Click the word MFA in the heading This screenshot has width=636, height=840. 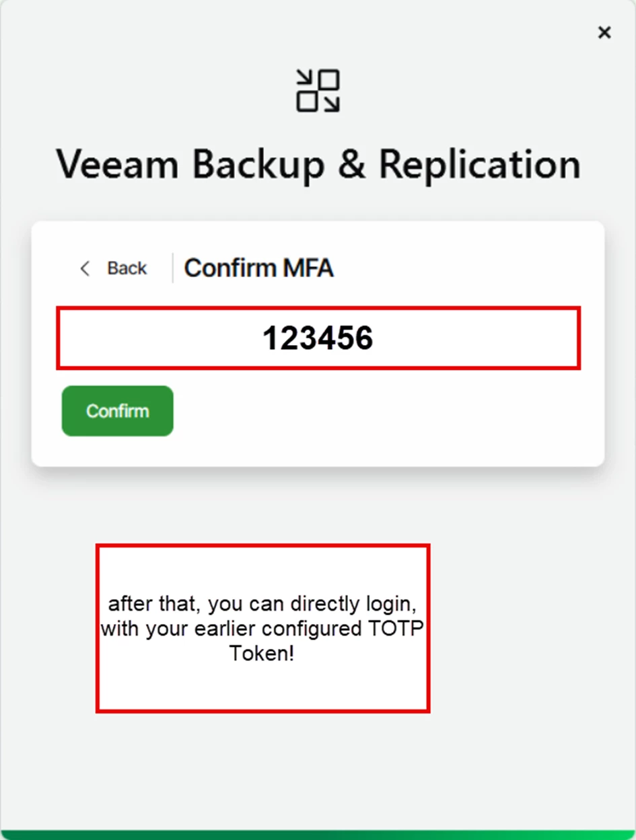point(308,268)
